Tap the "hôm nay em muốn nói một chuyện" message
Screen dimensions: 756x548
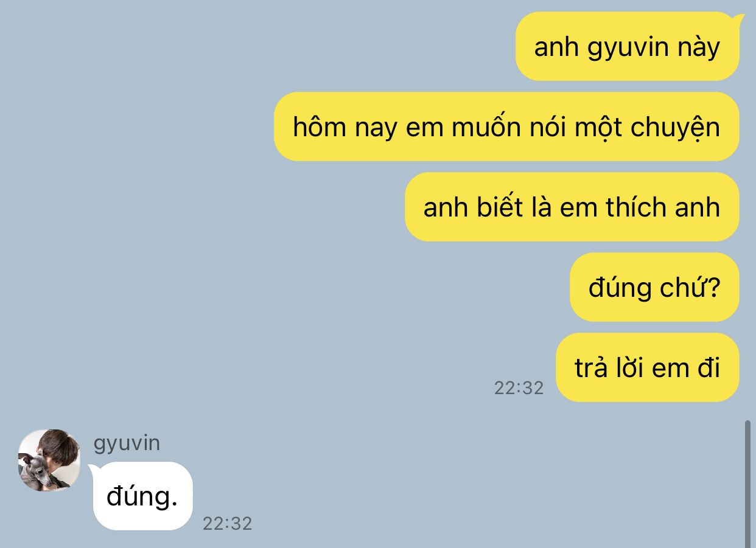(x=506, y=127)
